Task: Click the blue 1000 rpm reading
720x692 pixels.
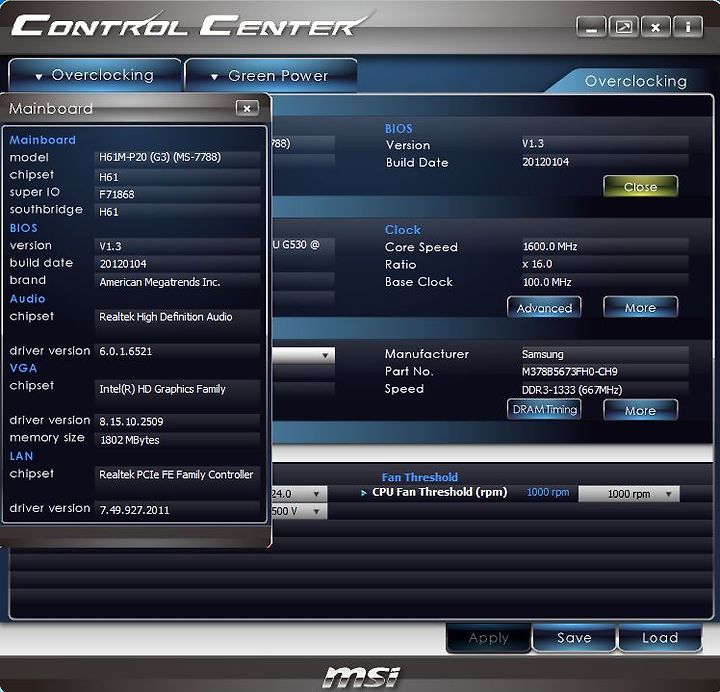Action: click(547, 492)
